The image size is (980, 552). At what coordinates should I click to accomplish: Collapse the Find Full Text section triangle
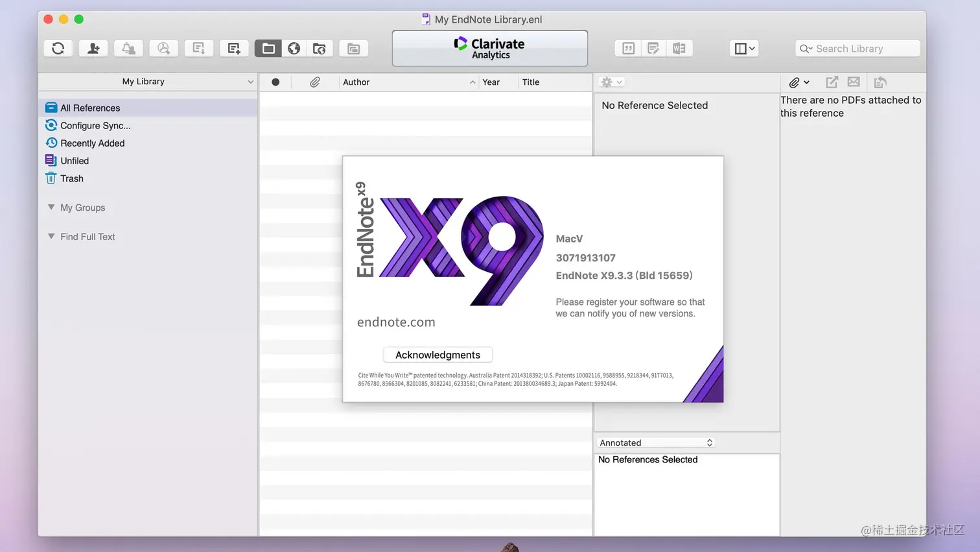(51, 237)
